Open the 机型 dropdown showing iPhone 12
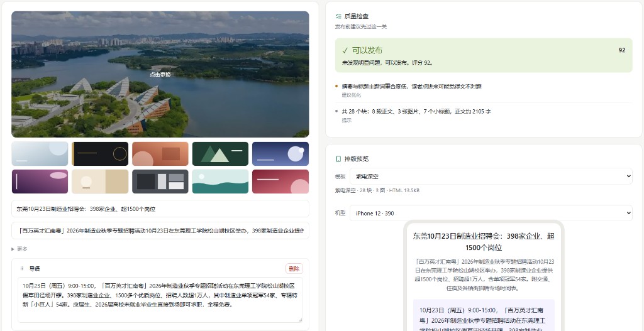The image size is (644, 331). (x=491, y=214)
